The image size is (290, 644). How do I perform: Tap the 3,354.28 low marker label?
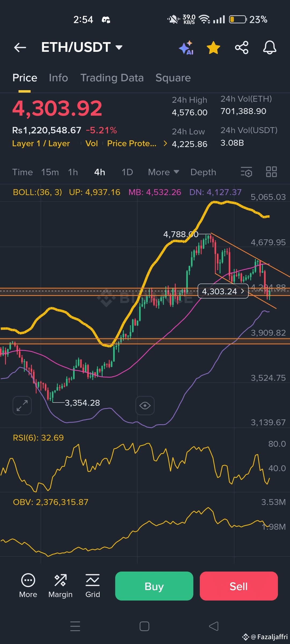82,403
